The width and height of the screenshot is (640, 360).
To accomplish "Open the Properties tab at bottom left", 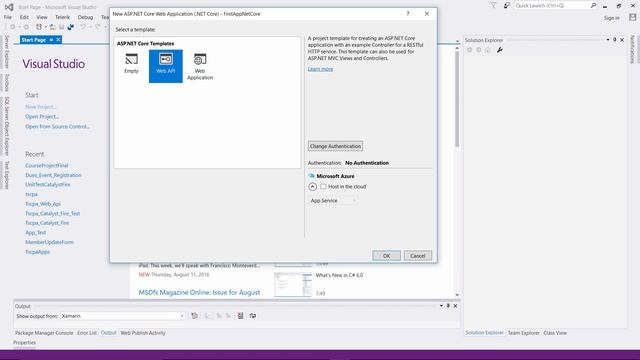I will [x=24, y=342].
